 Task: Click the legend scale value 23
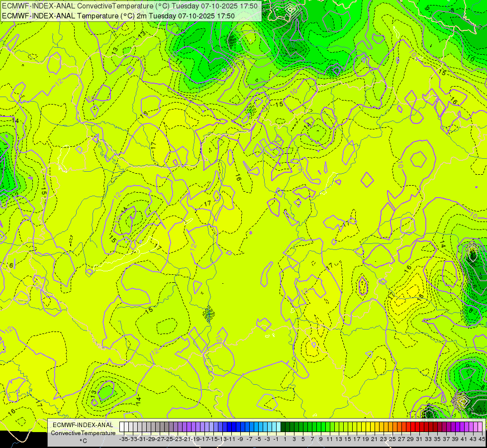pyautogui.click(x=384, y=440)
